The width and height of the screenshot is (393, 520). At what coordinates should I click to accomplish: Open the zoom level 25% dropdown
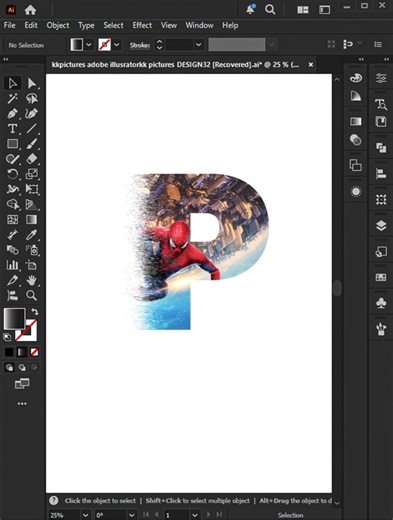point(85,515)
